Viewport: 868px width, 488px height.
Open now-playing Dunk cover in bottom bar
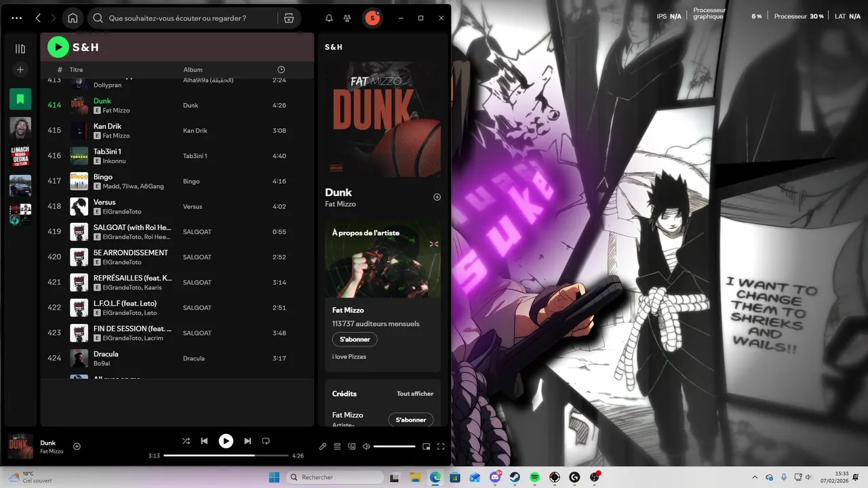(21, 447)
